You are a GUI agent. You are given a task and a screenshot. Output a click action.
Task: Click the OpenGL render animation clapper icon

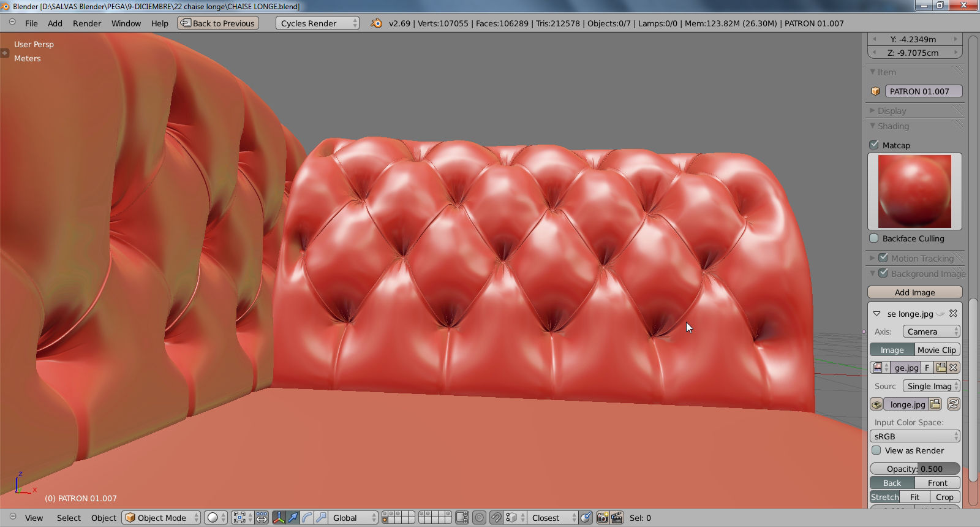[x=617, y=518]
